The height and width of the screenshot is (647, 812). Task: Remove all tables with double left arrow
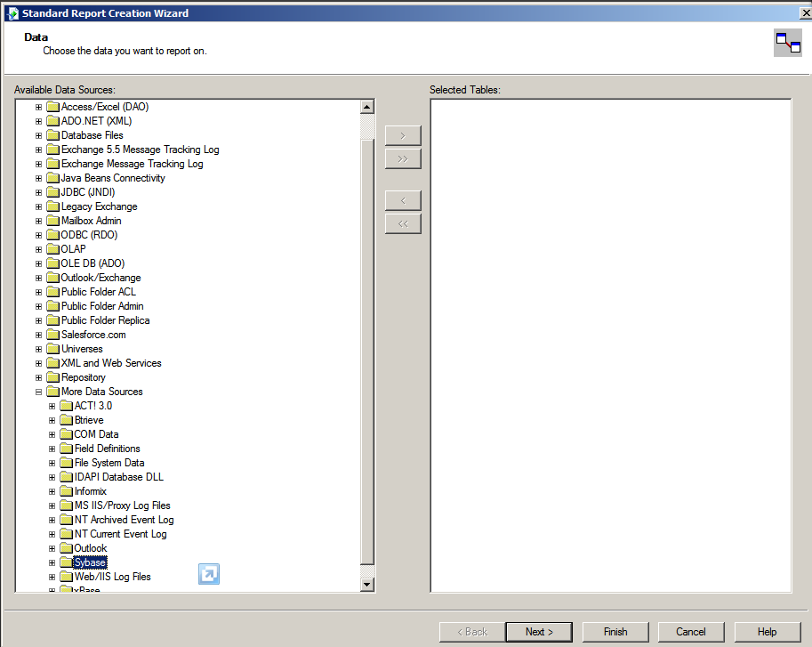(x=403, y=223)
